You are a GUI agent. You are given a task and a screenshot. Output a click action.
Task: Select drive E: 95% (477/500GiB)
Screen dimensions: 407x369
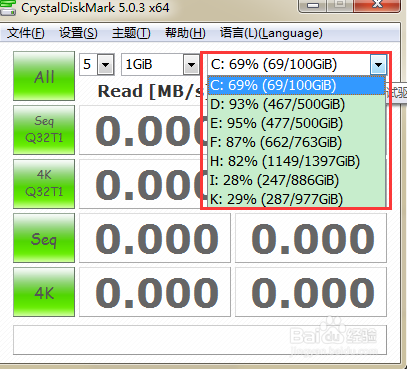[297, 123]
